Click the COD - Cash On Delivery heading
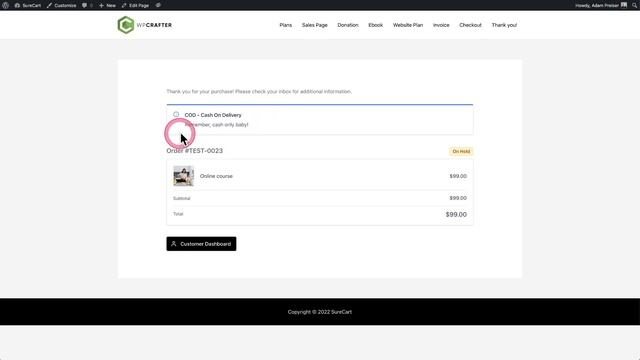Screen dimensions: 640x360 point(213,115)
